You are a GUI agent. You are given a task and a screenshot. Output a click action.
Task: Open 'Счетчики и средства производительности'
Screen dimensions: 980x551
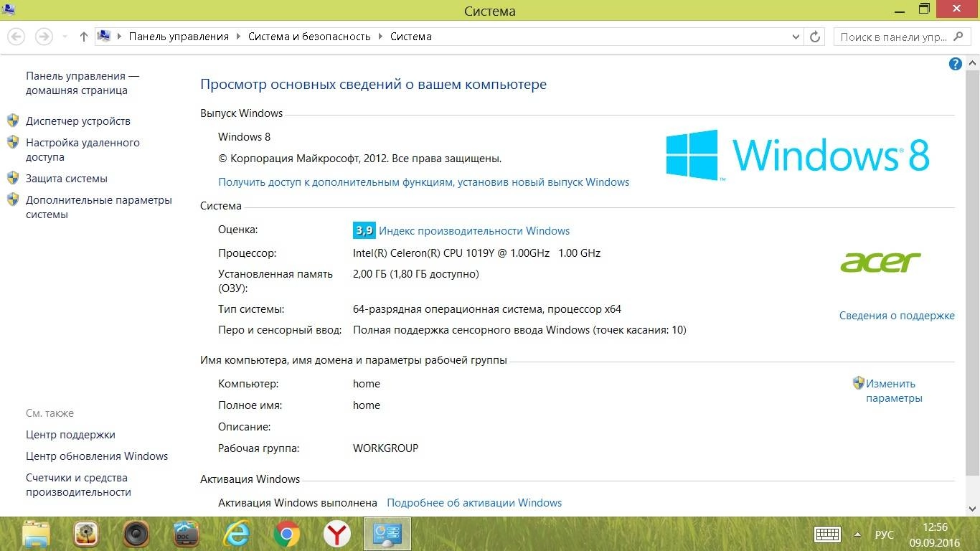[x=78, y=485]
